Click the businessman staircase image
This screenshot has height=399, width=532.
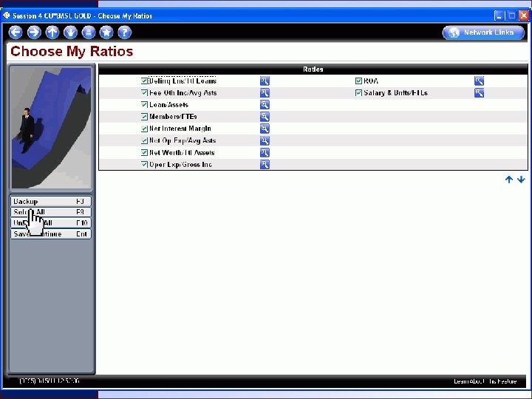pos(51,128)
